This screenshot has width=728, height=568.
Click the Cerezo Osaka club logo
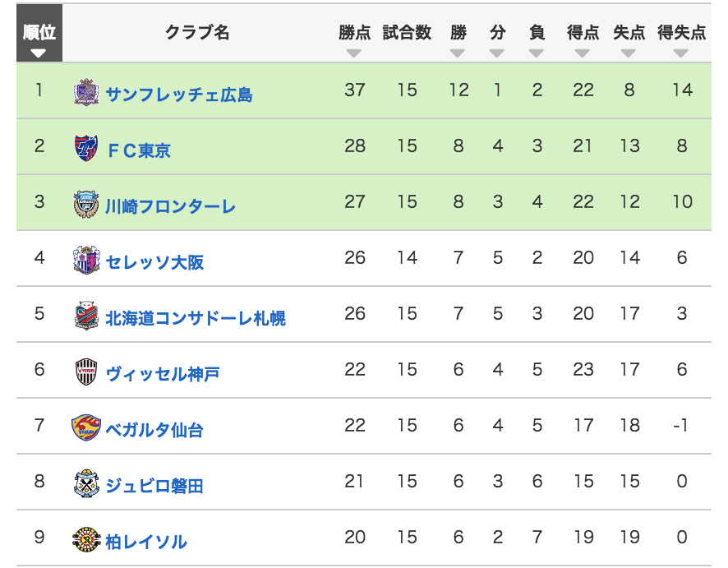click(x=86, y=260)
